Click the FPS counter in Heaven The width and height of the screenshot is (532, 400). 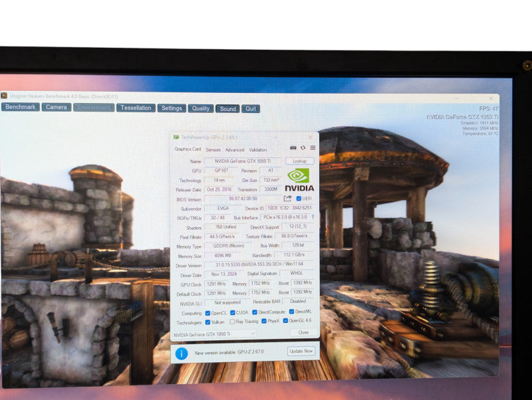tap(489, 108)
